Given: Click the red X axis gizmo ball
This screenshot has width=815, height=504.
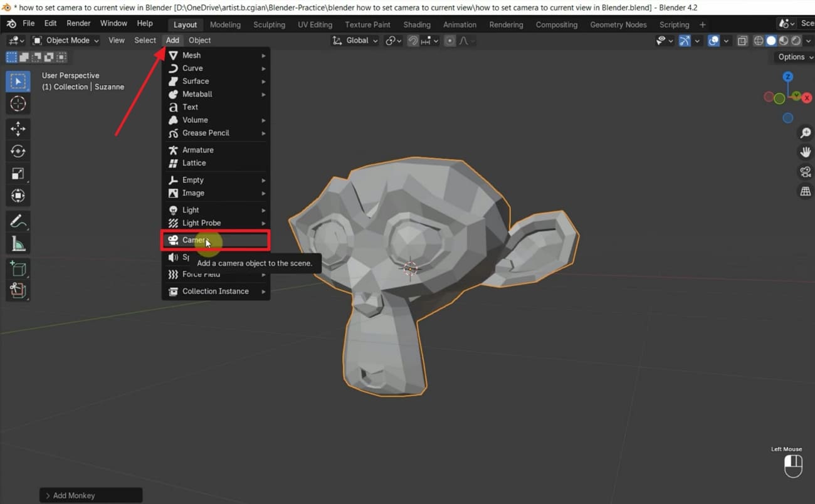Looking at the screenshot, I should pyautogui.click(x=807, y=98).
